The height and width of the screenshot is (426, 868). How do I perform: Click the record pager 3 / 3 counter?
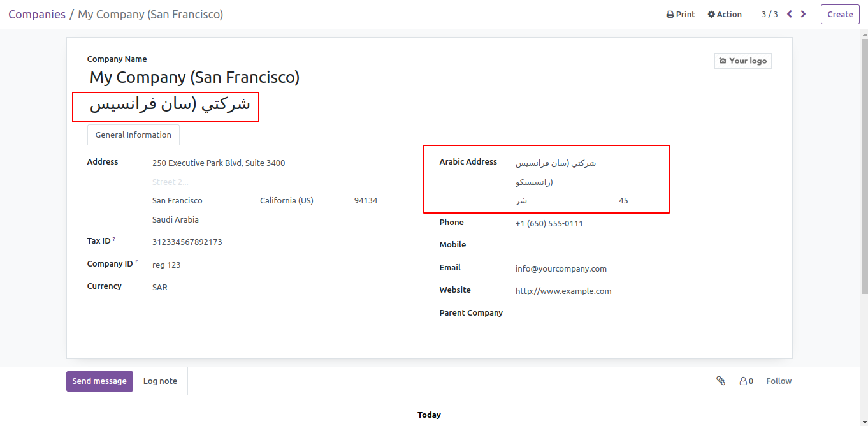(x=769, y=14)
